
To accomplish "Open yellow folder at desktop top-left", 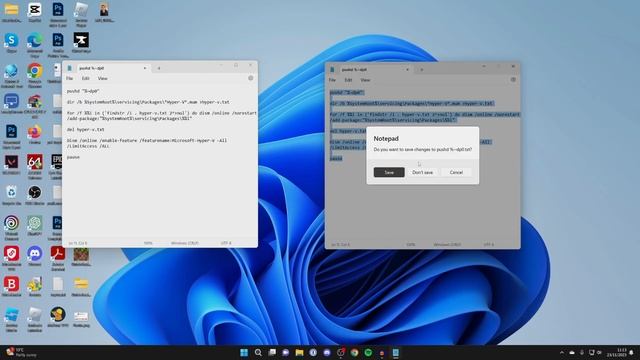I will coord(11,12).
